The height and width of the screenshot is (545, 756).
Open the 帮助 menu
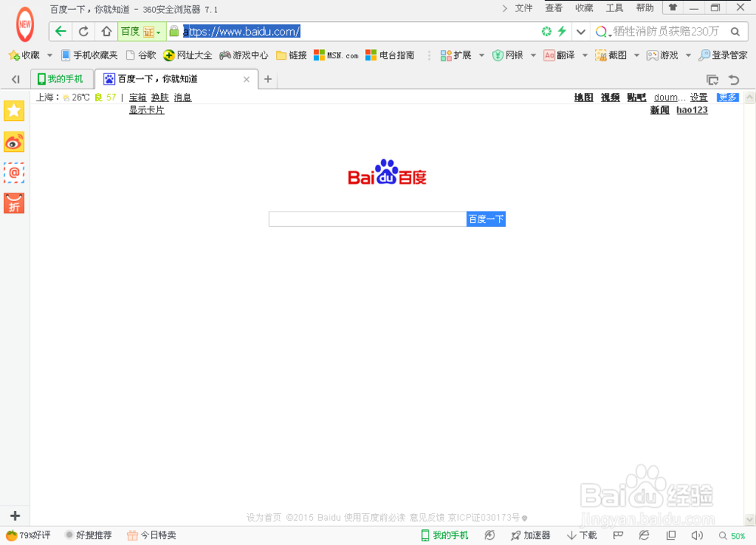pos(645,8)
